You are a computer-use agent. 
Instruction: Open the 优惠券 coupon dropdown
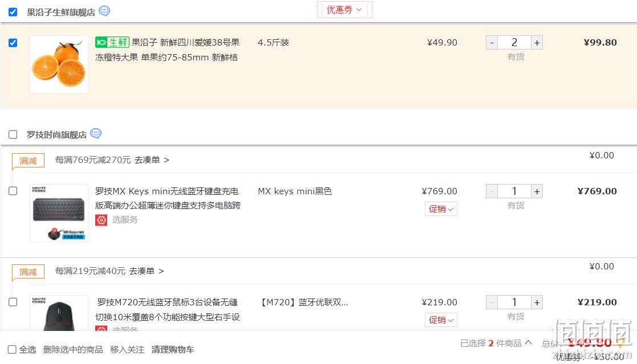pos(344,10)
